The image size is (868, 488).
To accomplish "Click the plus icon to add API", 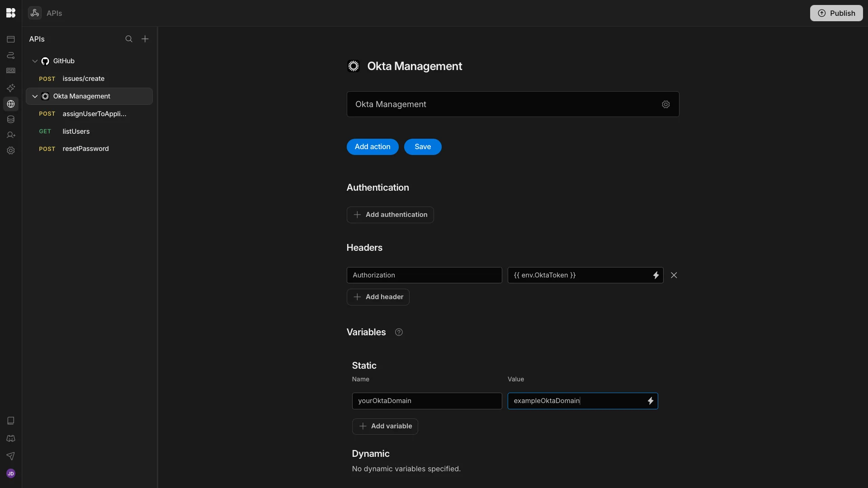I will coord(145,39).
